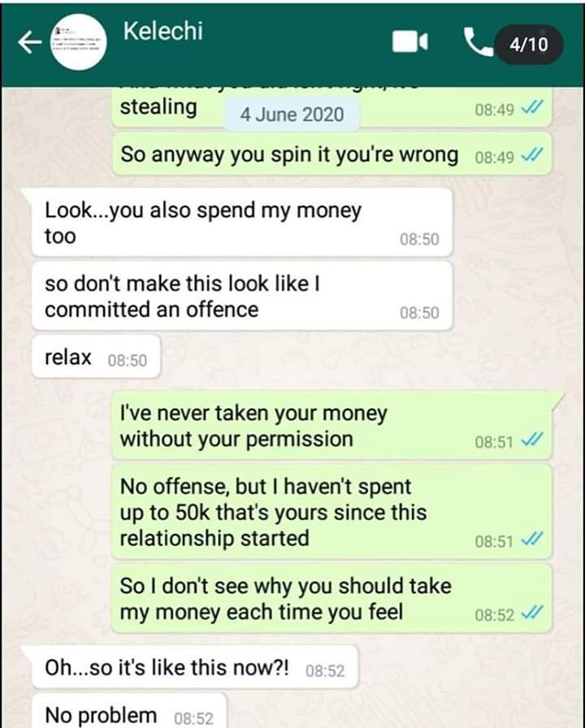Start a video call with Kelechi

409,42
